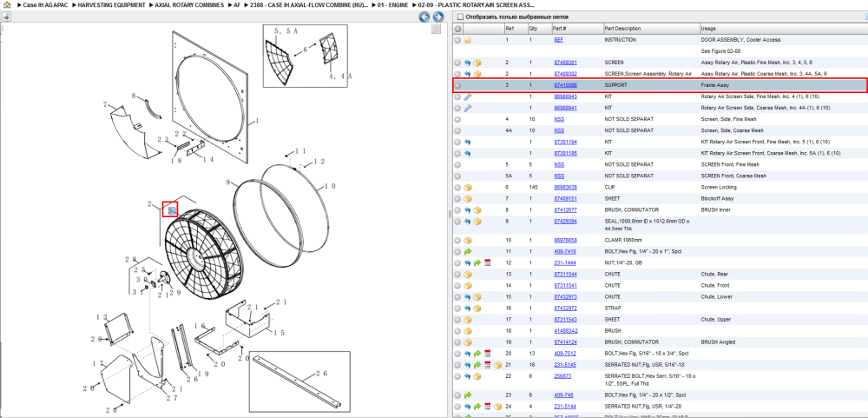This screenshot has height=418, width=868.
Task: Click box icon for STRAP 87432972
Action: 477,309
